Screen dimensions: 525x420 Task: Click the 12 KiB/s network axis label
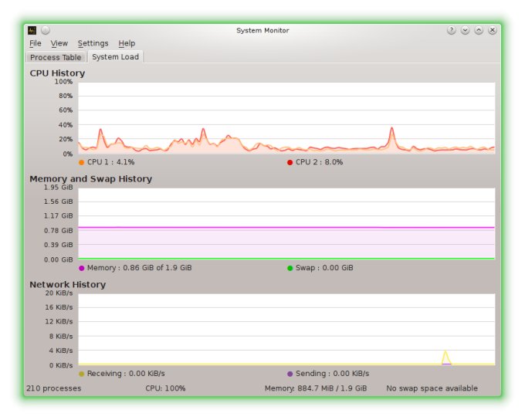pyautogui.click(x=59, y=321)
